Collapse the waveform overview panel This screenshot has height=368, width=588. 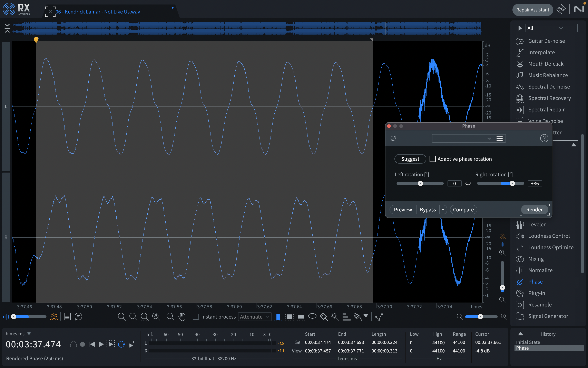coord(7,28)
